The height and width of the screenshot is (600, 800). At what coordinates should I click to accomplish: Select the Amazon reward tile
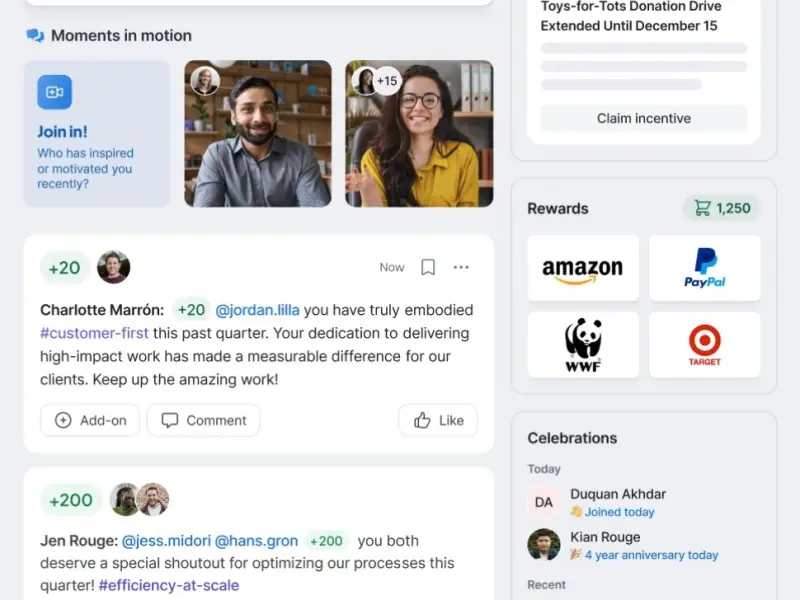point(583,268)
